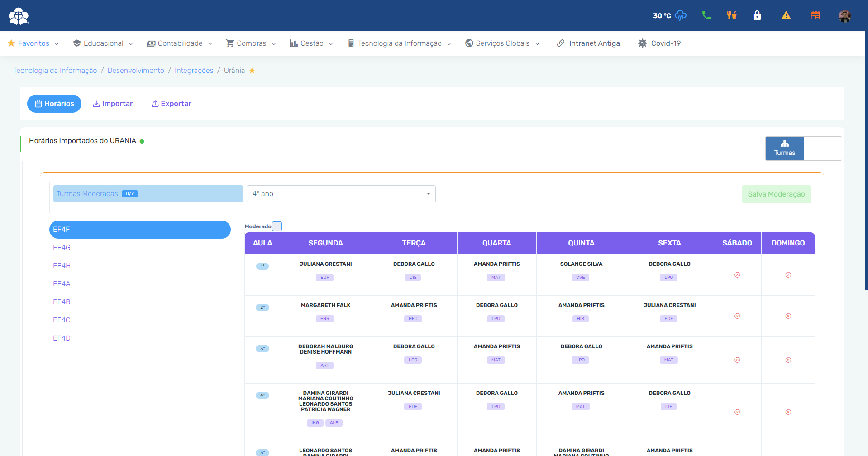This screenshot has height=456, width=868.
Task: Click the green phone icon in header
Action: 706,16
